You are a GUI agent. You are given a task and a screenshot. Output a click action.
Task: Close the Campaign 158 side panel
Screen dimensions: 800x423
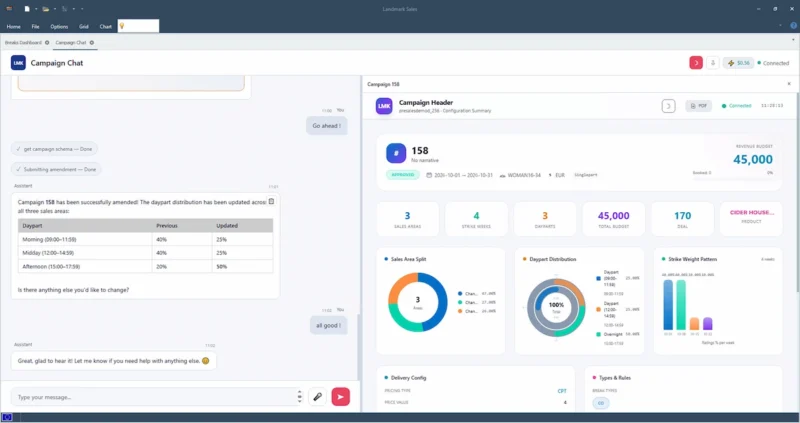coord(789,84)
